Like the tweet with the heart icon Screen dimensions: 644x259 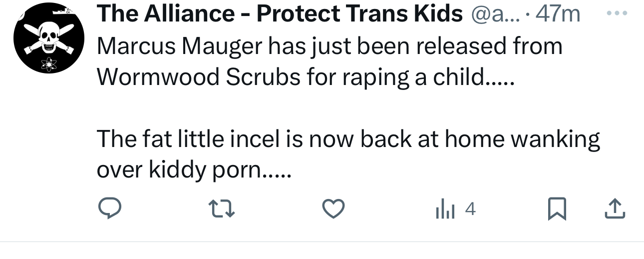(333, 209)
